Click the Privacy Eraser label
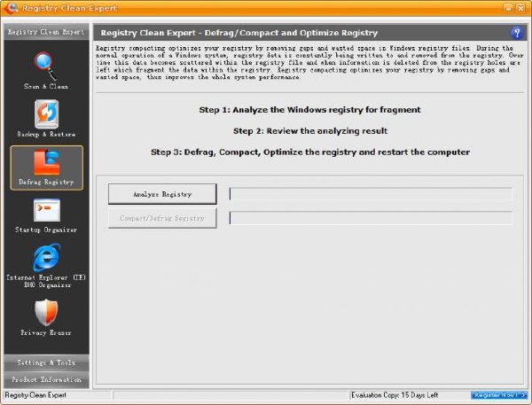The image size is (532, 405). (x=46, y=332)
